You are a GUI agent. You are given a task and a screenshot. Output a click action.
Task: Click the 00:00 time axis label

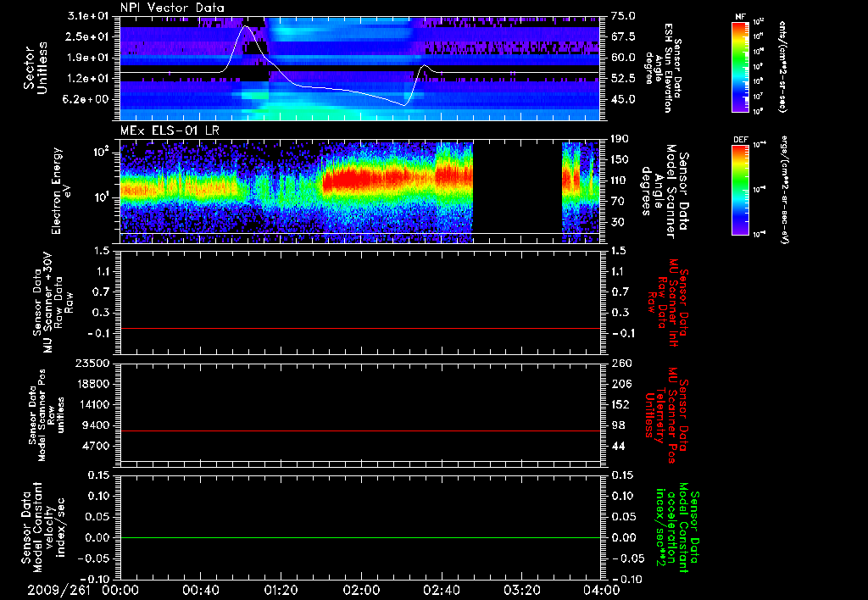point(120,590)
